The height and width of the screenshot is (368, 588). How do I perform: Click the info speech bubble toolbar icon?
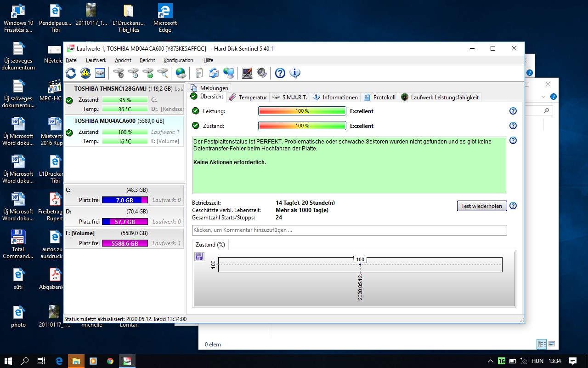(x=294, y=73)
